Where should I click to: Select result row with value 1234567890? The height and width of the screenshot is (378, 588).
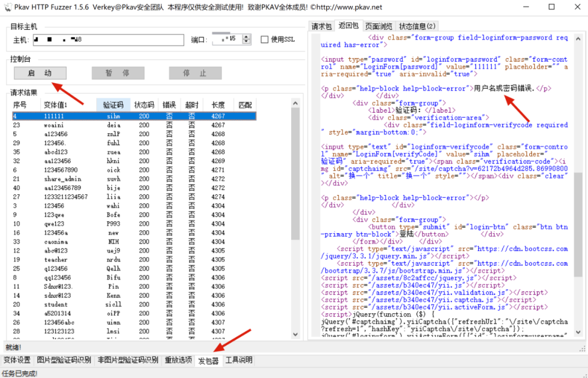[134, 170]
